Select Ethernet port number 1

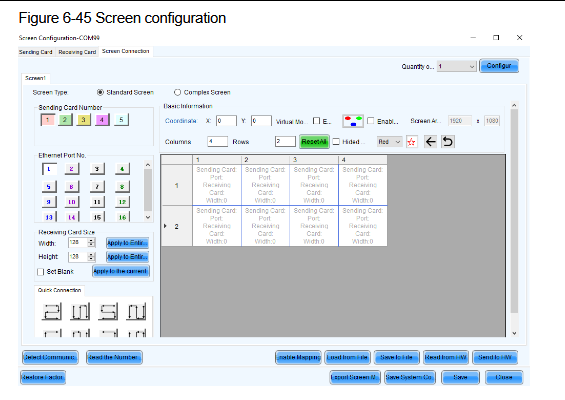49,169
